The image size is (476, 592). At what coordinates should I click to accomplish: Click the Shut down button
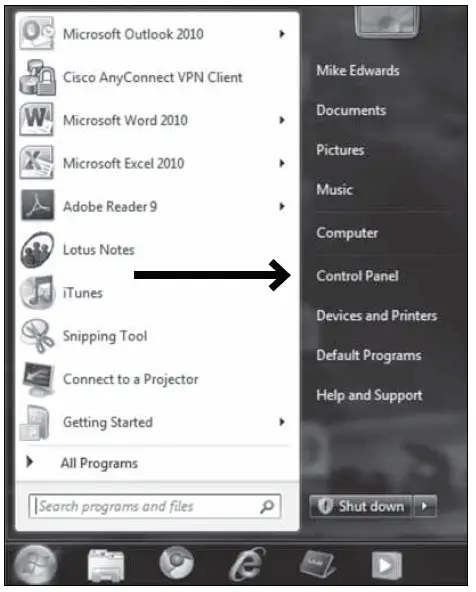(x=361, y=506)
